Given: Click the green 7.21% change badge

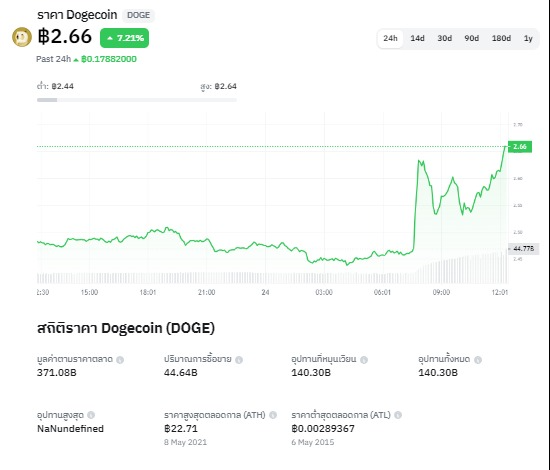Looking at the screenshot, I should [125, 38].
